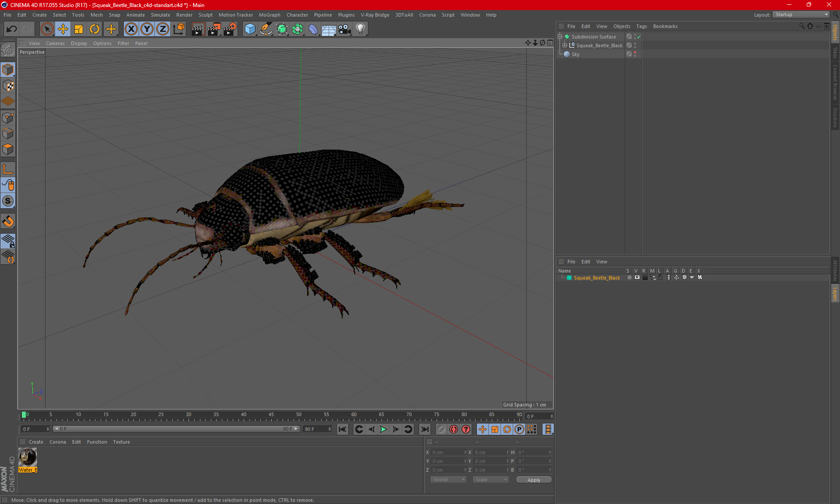Toggle Z axis lock
The image size is (840, 504).
163,29
